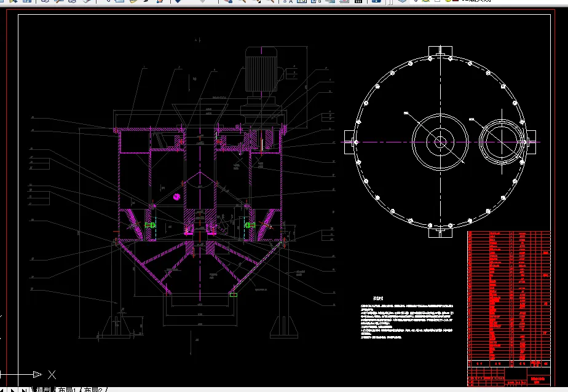The image size is (568, 392).
Task: Select the left mounting lug of the plan view
Action: coord(350,142)
